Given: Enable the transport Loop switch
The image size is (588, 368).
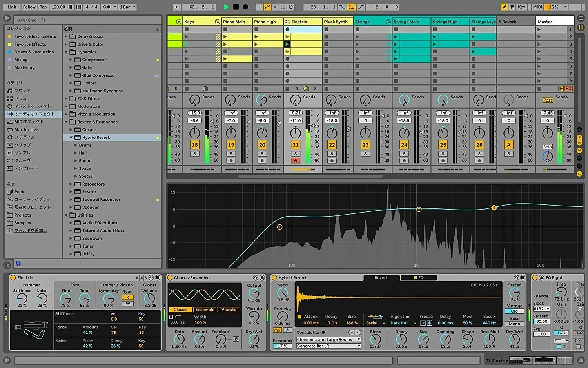Looking at the screenshot, I should (x=352, y=7).
